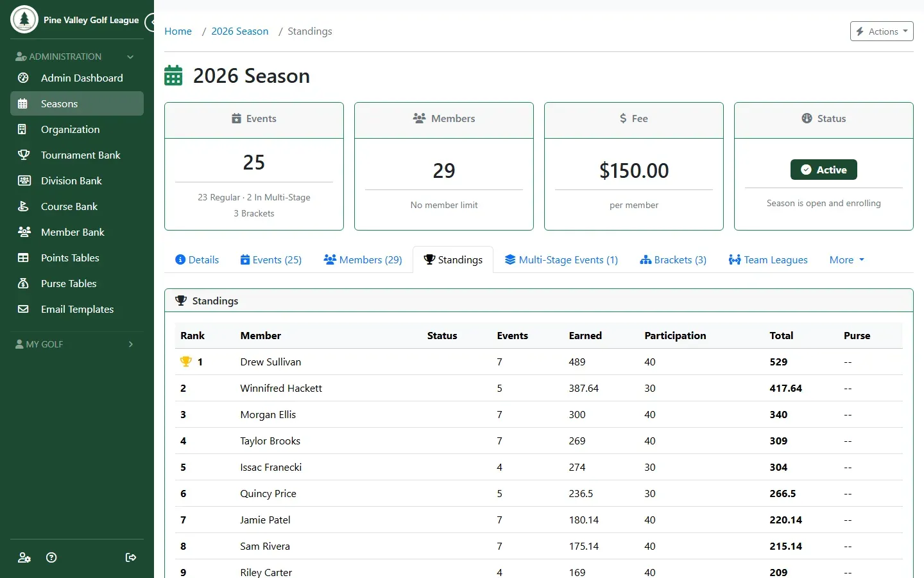The width and height of the screenshot is (924, 578).
Task: Go to Home via breadcrumb
Action: (178, 31)
